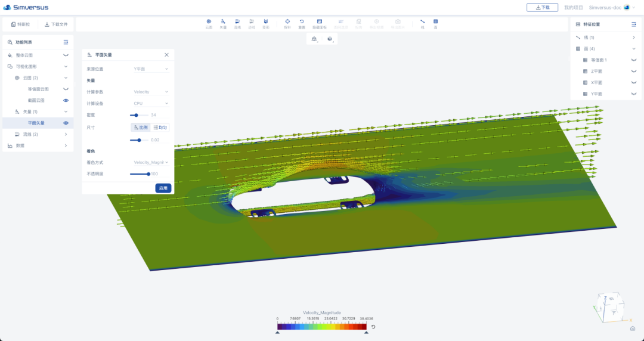Click the 应用 apply button
This screenshot has width=644, height=341.
point(163,188)
